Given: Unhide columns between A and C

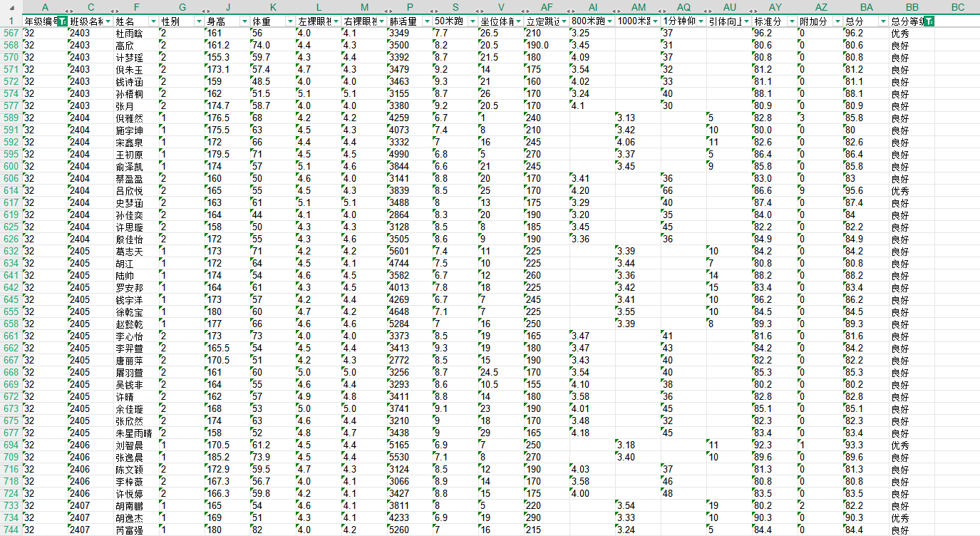Looking at the screenshot, I should [x=68, y=7].
